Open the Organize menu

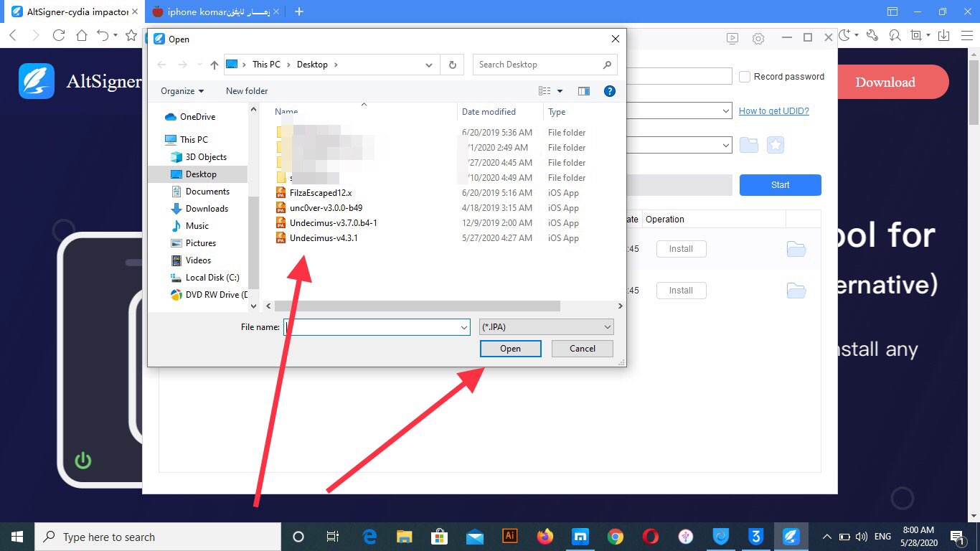(182, 91)
